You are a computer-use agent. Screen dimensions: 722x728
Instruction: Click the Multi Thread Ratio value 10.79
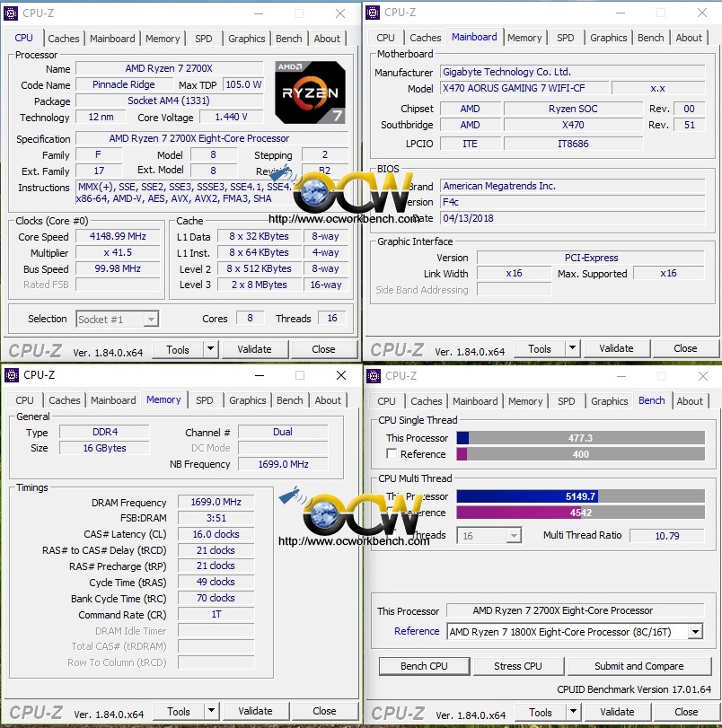tap(667, 536)
